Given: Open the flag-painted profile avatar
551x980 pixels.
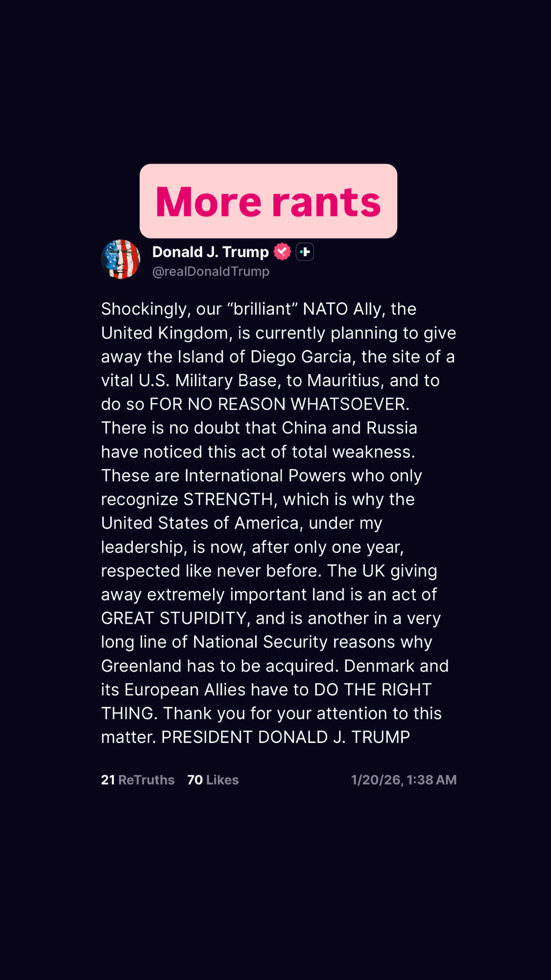Looking at the screenshot, I should click(x=120, y=259).
